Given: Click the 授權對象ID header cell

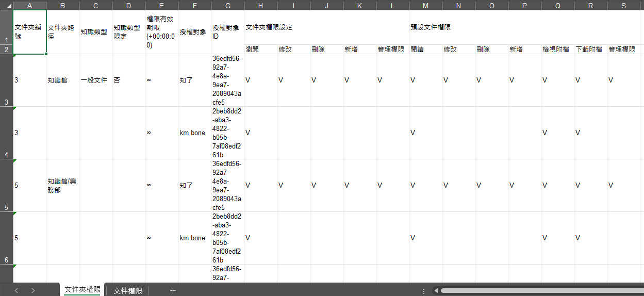Looking at the screenshot, I should pos(227,31).
